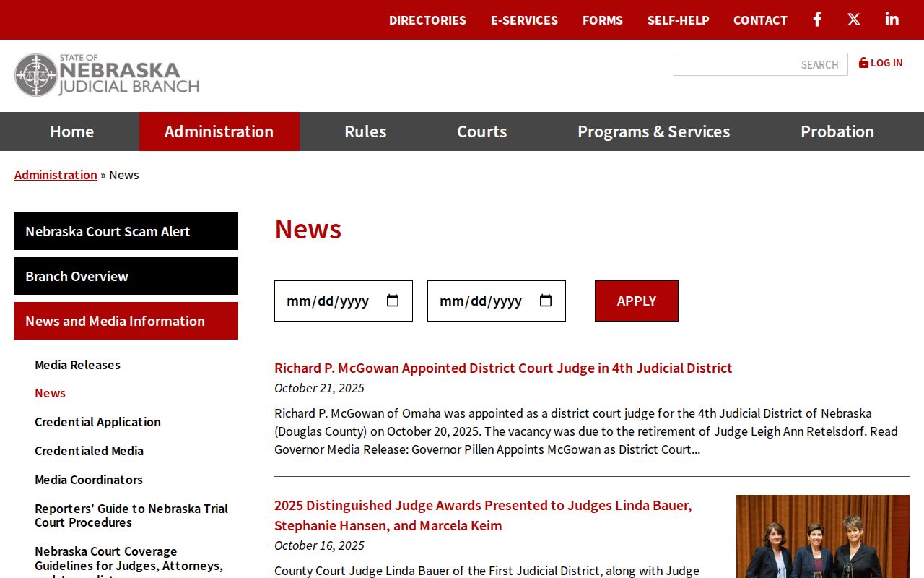The width and height of the screenshot is (924, 578).
Task: Open Media Coordinators sidebar link
Action: [x=89, y=480]
